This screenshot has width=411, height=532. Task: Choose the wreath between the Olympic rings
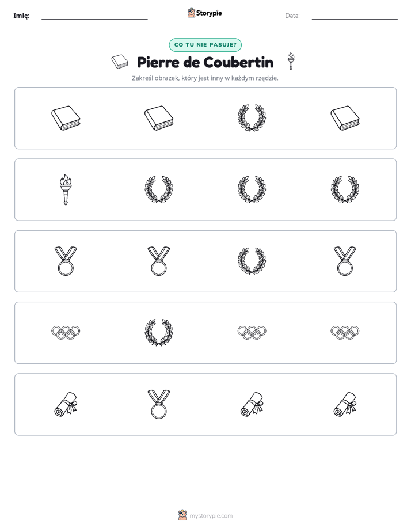click(159, 333)
